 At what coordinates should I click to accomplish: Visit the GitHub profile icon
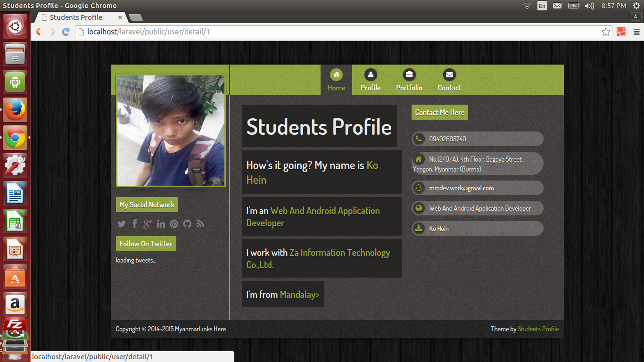pyautogui.click(x=187, y=224)
